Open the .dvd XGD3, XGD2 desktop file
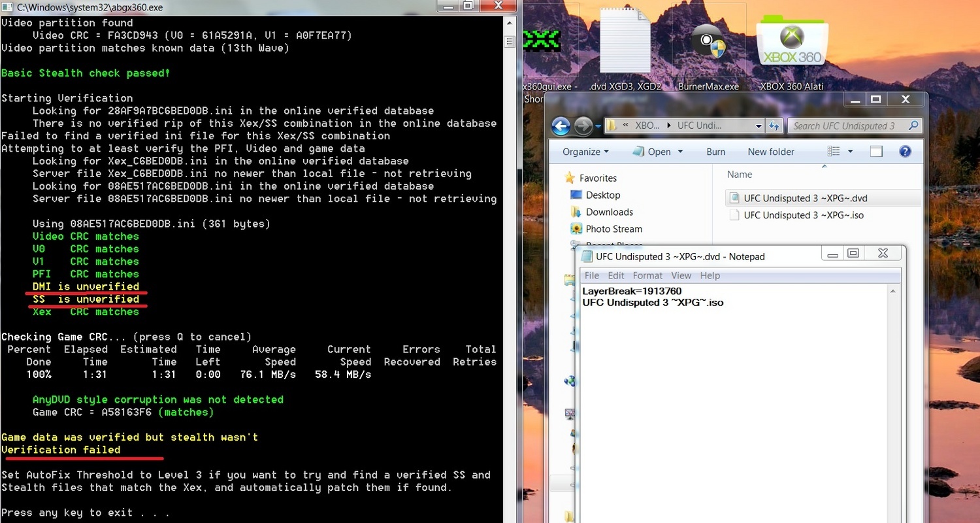 coord(625,49)
